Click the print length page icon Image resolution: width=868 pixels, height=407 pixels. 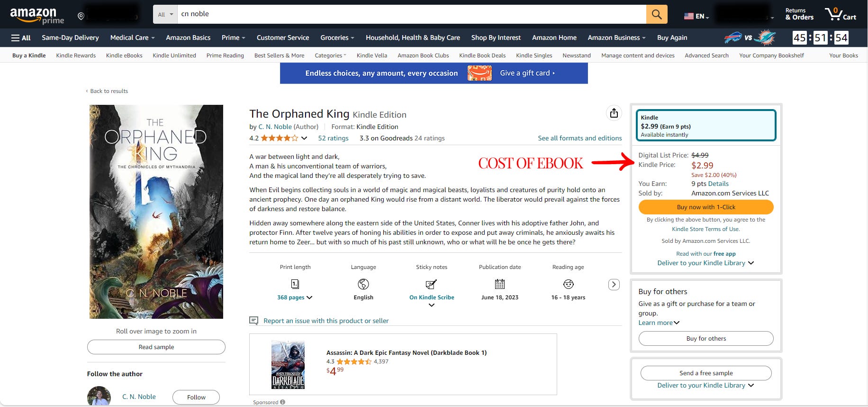tap(295, 284)
